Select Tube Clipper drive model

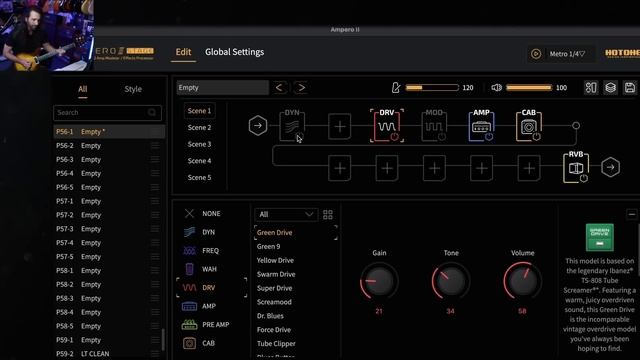pyautogui.click(x=276, y=344)
